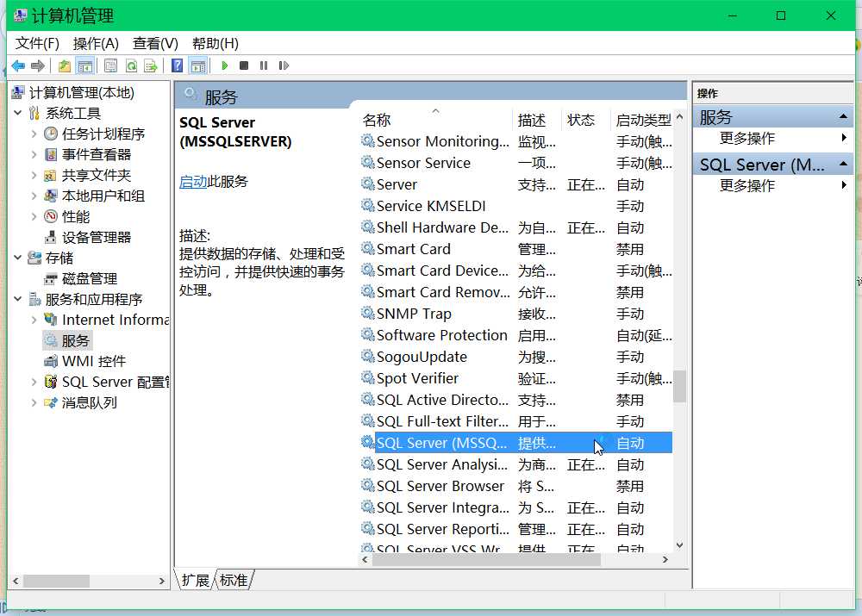The image size is (862, 616).
Task: Select 设备管理器 in the tree
Action: [x=97, y=238]
